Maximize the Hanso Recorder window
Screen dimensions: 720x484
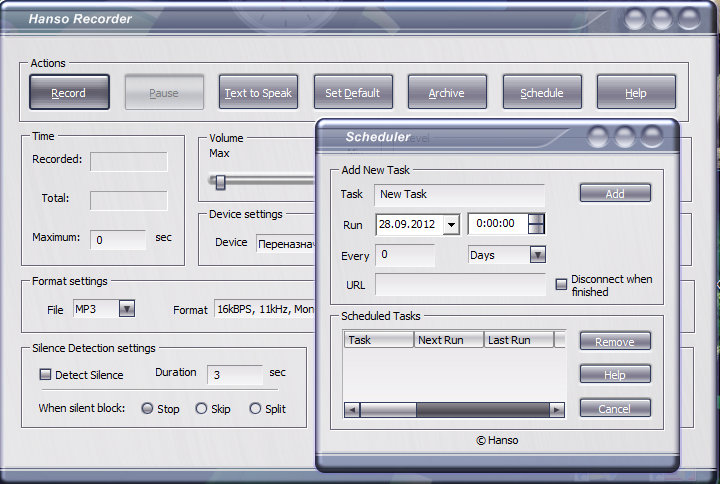[x=662, y=19]
